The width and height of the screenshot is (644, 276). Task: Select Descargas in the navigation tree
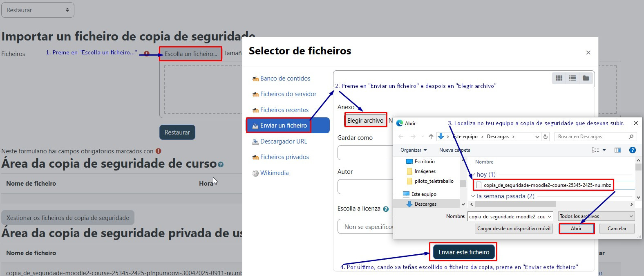425,204
